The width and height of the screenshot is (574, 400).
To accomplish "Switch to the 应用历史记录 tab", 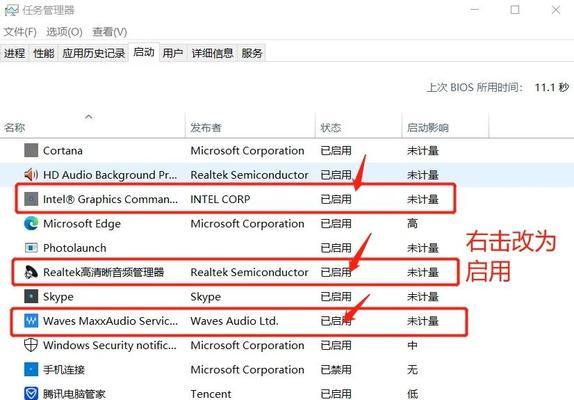I will tap(94, 53).
